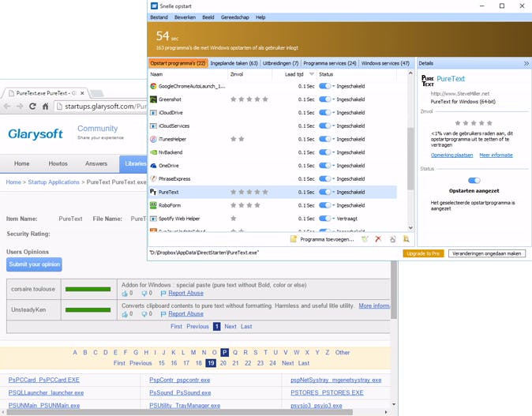Click PureText row star rating
This screenshot has width=532, height=416.
tap(249, 192)
